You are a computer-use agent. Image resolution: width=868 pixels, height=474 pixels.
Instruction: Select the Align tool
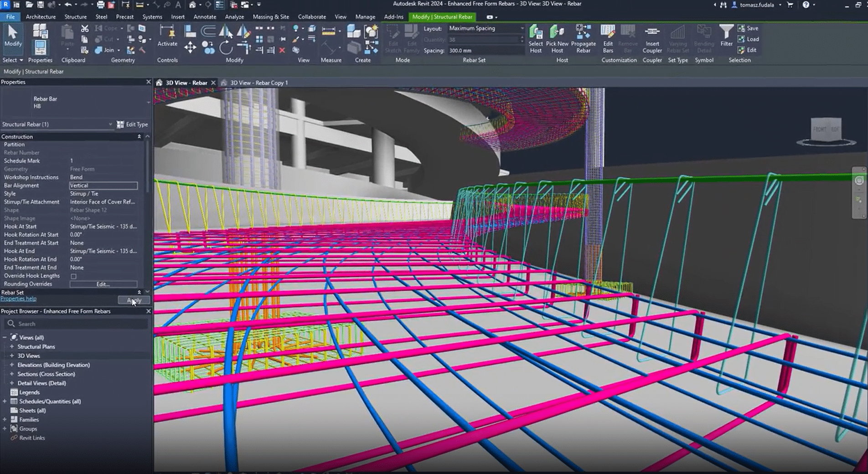(x=190, y=31)
